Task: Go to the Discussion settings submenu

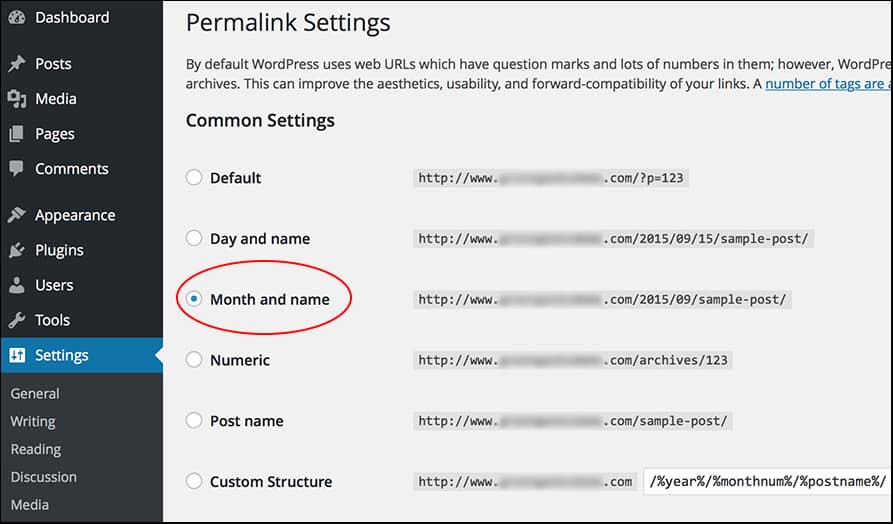Action: click(x=44, y=477)
